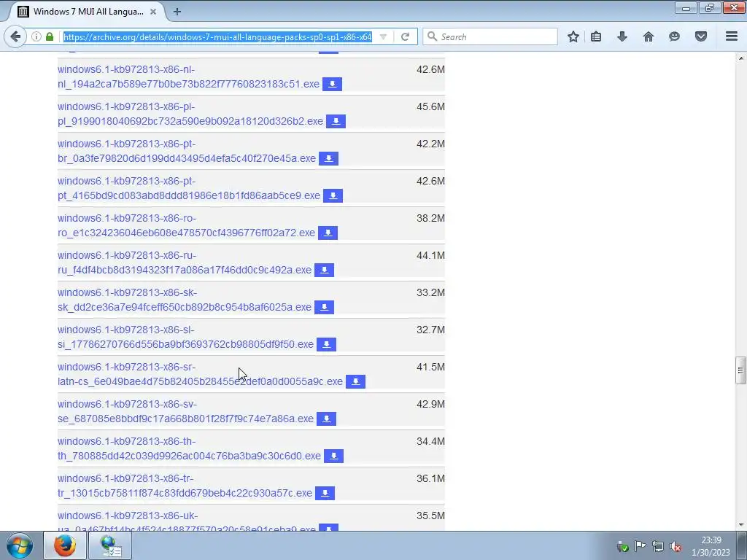Open the Windows Start menu
Viewport: 747px width, 560px height.
point(20,545)
